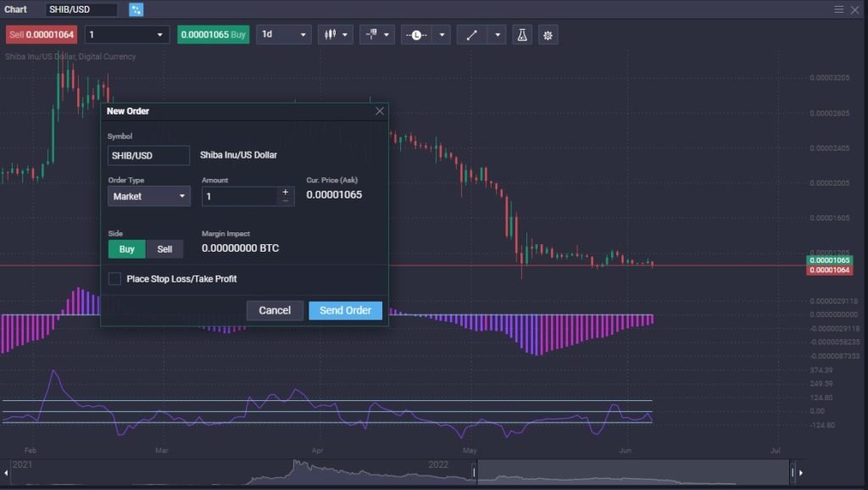Viewport: 868px width, 490px height.
Task: Click the symbol link icon beside SHIB/USD
Action: [136, 10]
